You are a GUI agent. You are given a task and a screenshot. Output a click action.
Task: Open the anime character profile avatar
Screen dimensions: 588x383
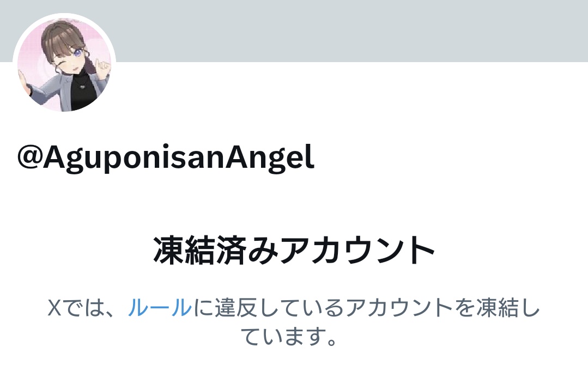64,64
